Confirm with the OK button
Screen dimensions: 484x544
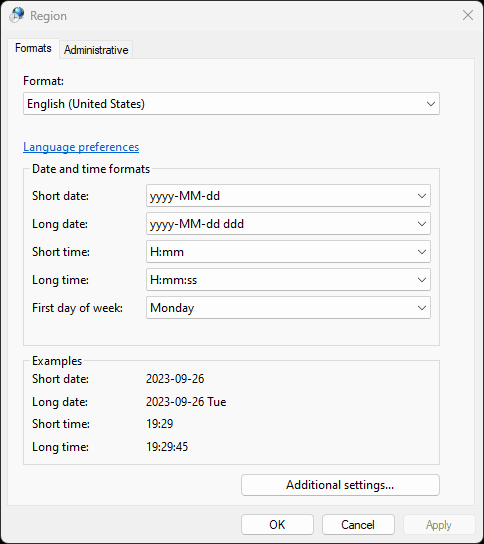coord(277,525)
